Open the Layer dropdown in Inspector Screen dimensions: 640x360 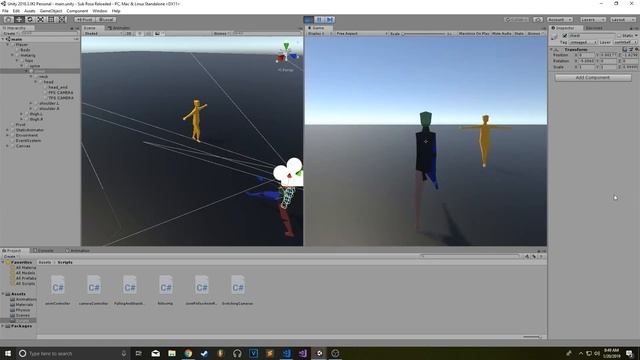coord(625,42)
